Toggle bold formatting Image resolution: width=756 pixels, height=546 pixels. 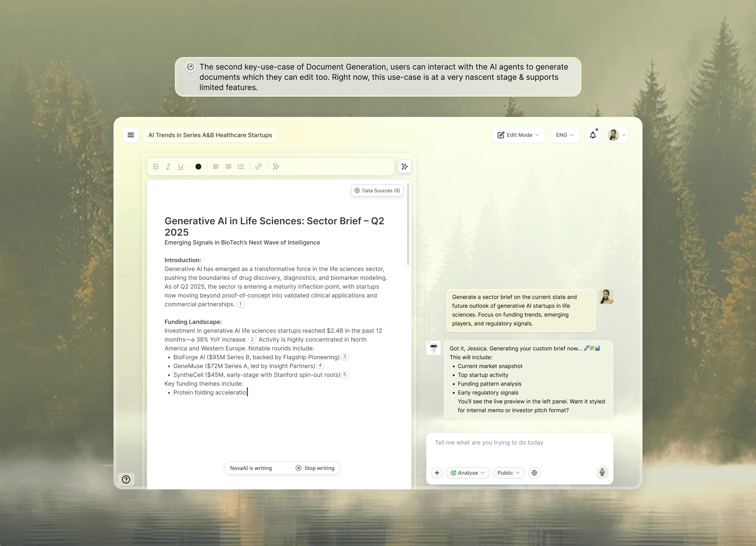pyautogui.click(x=156, y=167)
